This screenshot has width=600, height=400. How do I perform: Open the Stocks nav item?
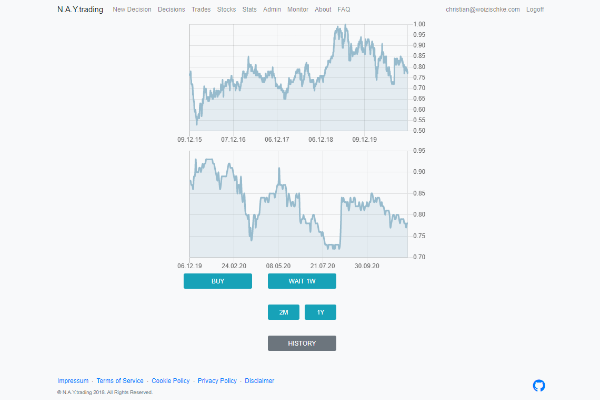tap(227, 9)
